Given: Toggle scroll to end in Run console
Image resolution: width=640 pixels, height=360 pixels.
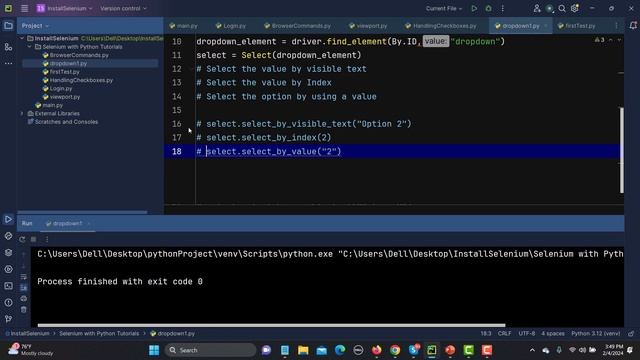Looking at the screenshot, I should [24, 287].
